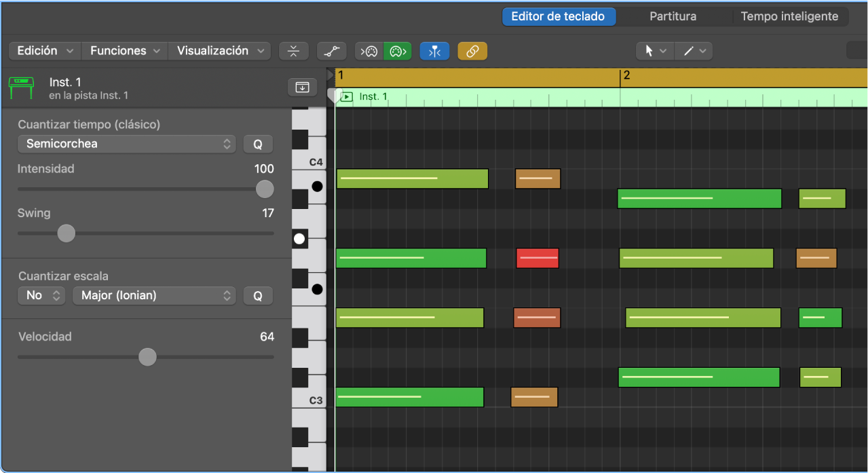The width and height of the screenshot is (868, 473).
Task: Toggle the green MIDI output icon
Action: click(397, 51)
